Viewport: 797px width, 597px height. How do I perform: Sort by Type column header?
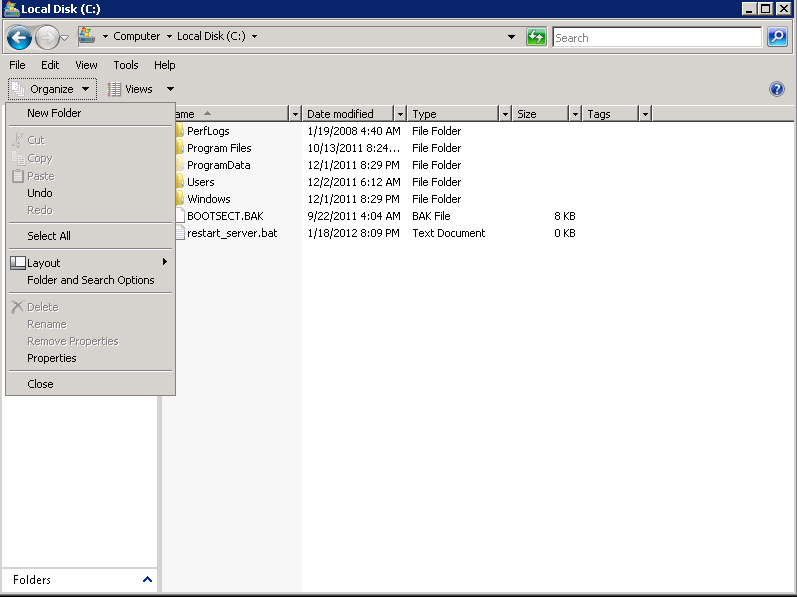(453, 114)
